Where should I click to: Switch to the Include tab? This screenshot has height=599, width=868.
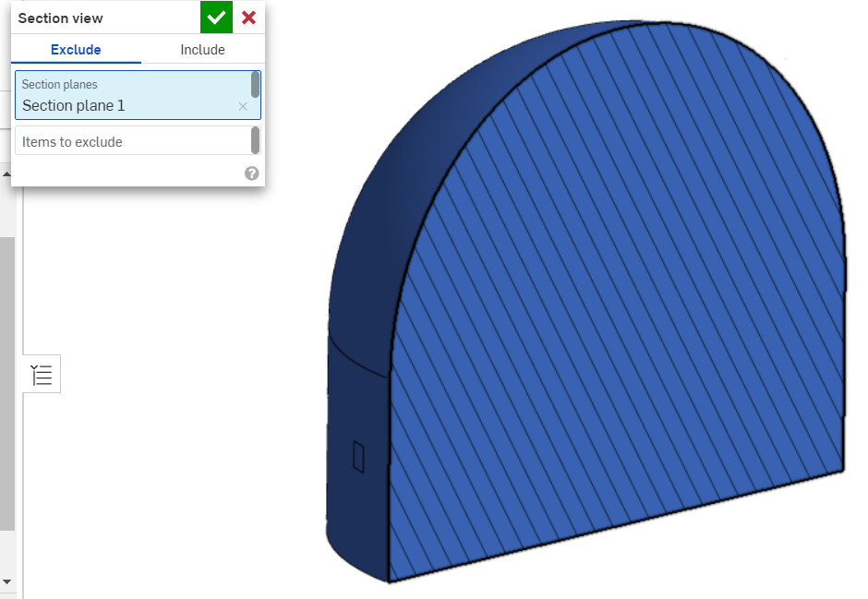coord(202,50)
